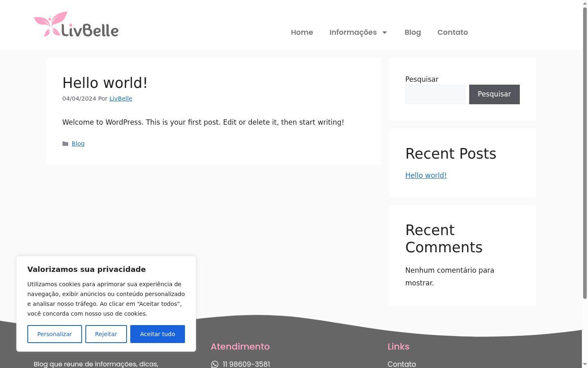The image size is (588, 368).
Task: Expand the Informações dropdown arrow
Action: (384, 32)
